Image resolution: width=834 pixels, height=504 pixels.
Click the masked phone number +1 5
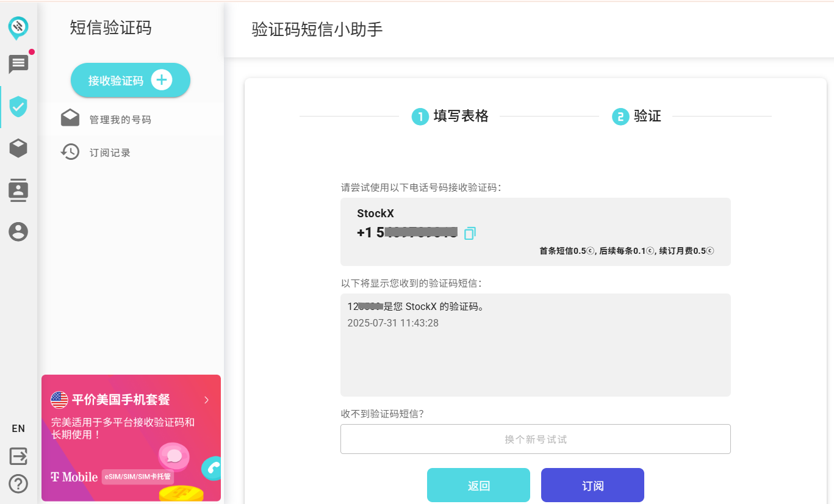407,232
